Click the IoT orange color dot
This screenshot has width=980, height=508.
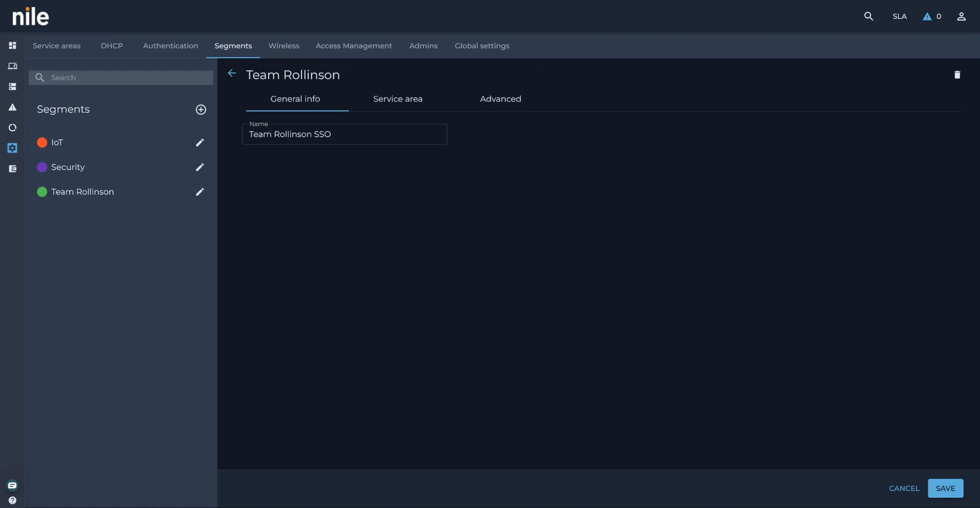42,142
